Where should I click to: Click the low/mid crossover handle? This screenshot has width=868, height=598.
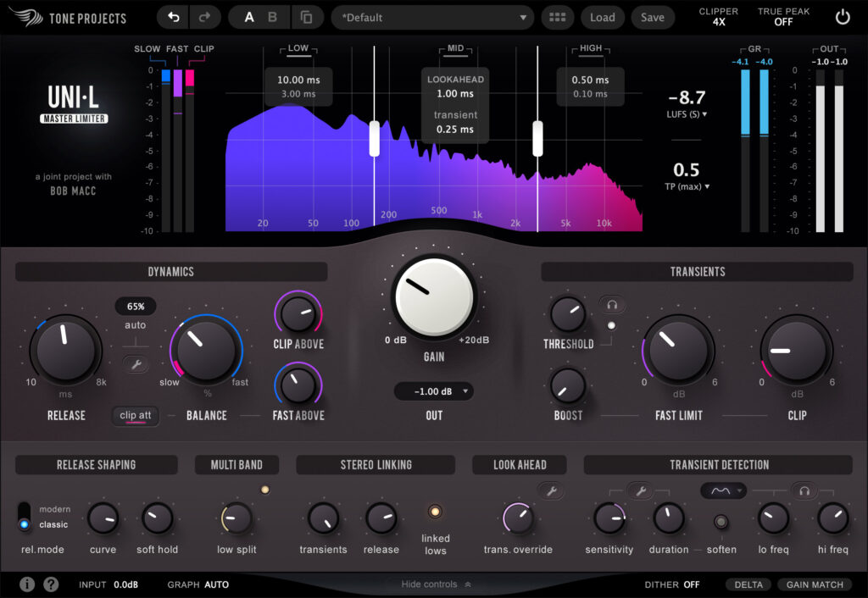pyautogui.click(x=375, y=138)
